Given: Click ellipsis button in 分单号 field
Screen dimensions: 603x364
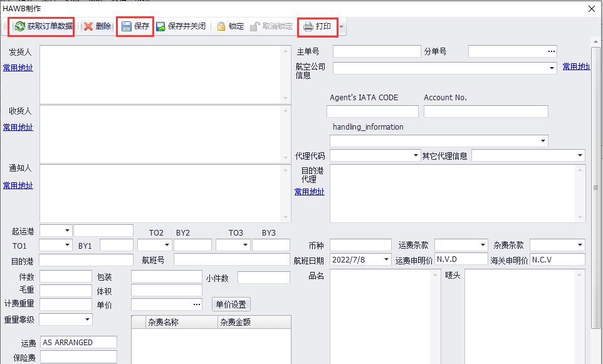Looking at the screenshot, I should (551, 51).
